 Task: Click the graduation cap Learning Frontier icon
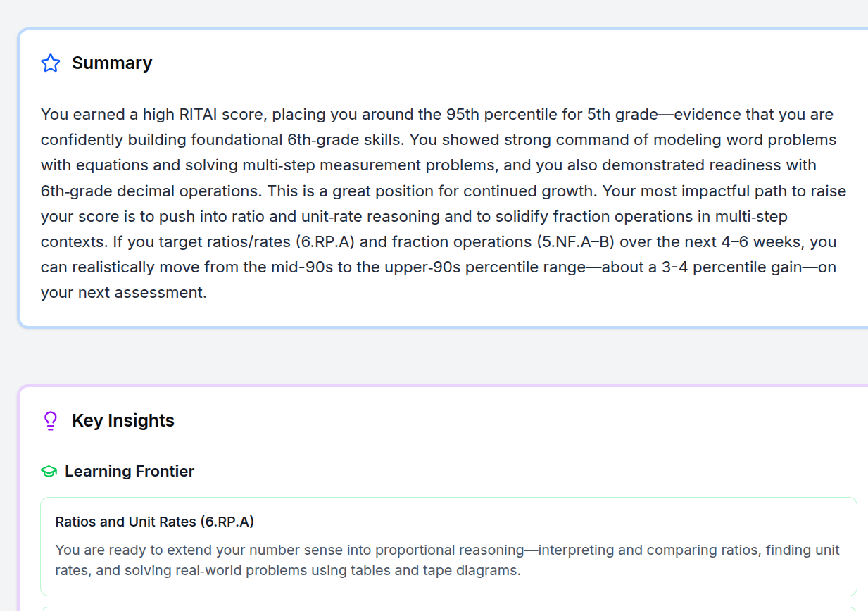click(49, 472)
